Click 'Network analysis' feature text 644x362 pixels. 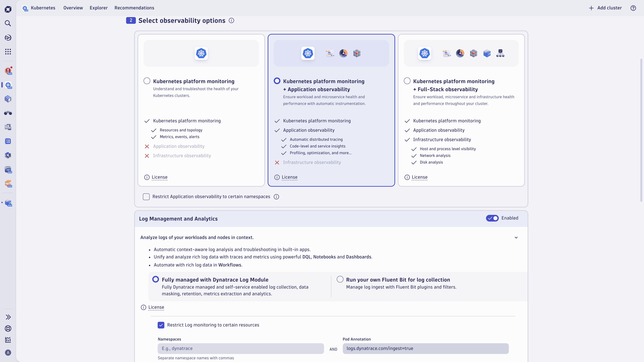pyautogui.click(x=435, y=156)
